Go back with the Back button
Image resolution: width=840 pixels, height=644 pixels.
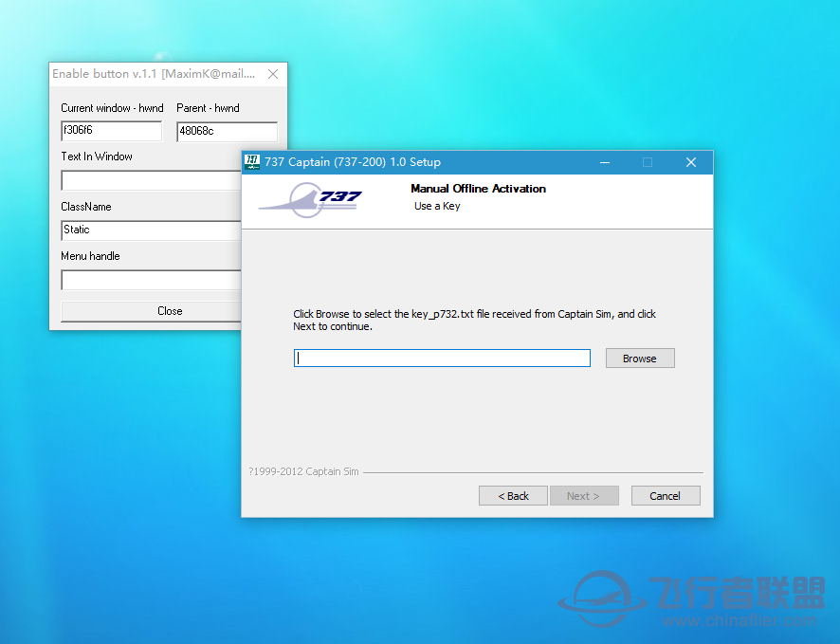[513, 496]
